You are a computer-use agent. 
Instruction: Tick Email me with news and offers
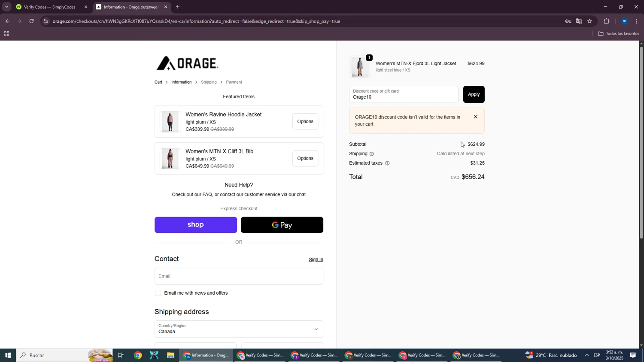tap(158, 293)
